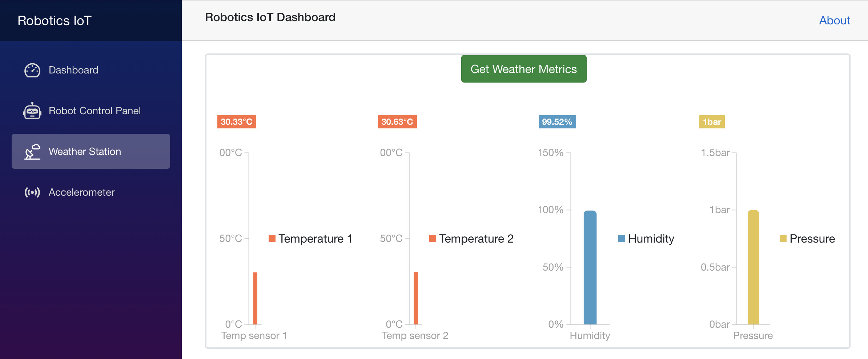Screen dimensions: 868x359
Task: Select the 30.33°C temperature badge
Action: [x=236, y=122]
